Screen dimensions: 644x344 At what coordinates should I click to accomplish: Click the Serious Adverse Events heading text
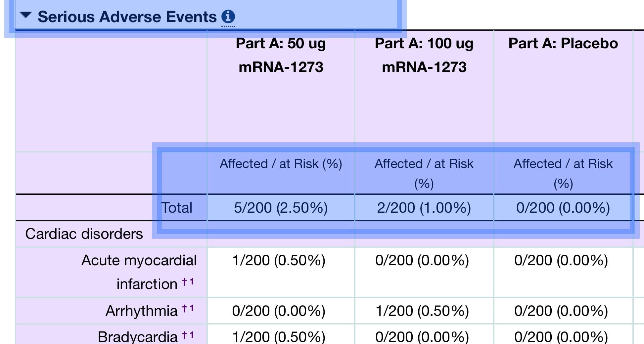click(x=127, y=17)
